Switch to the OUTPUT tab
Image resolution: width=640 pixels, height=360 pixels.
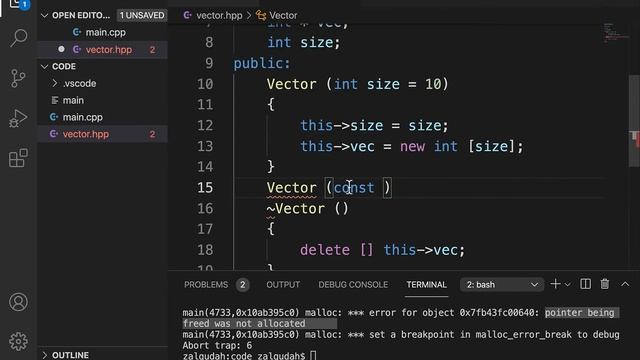[283, 284]
